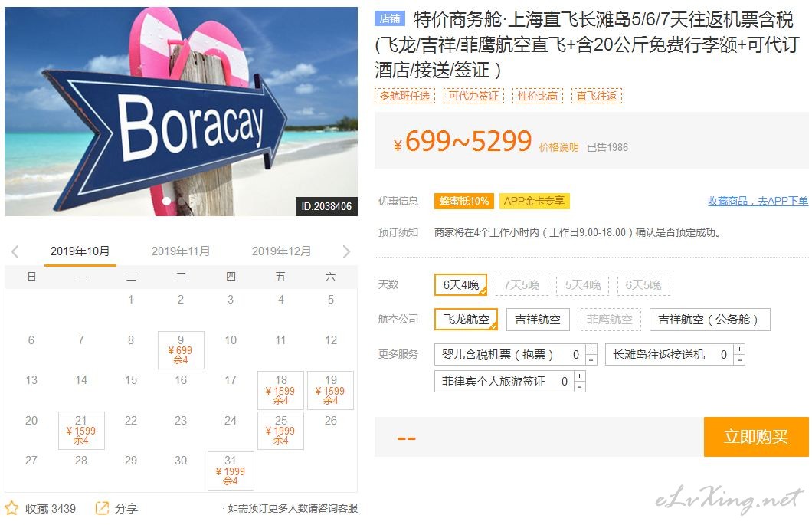Viewport: 812px width, 525px height.
Task: Go to previous month in calendar
Action: click(x=15, y=252)
